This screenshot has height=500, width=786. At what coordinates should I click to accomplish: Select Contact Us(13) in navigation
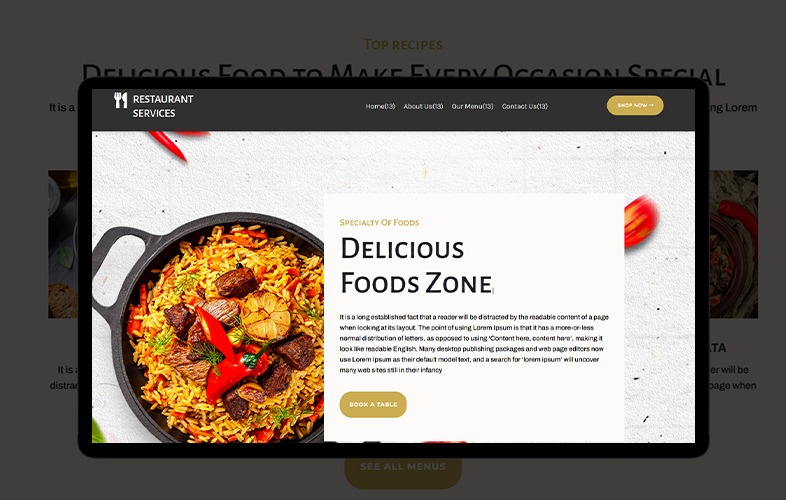click(524, 106)
